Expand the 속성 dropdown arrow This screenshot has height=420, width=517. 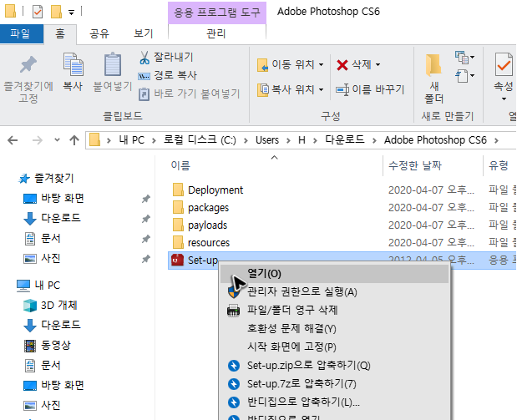[x=504, y=99]
